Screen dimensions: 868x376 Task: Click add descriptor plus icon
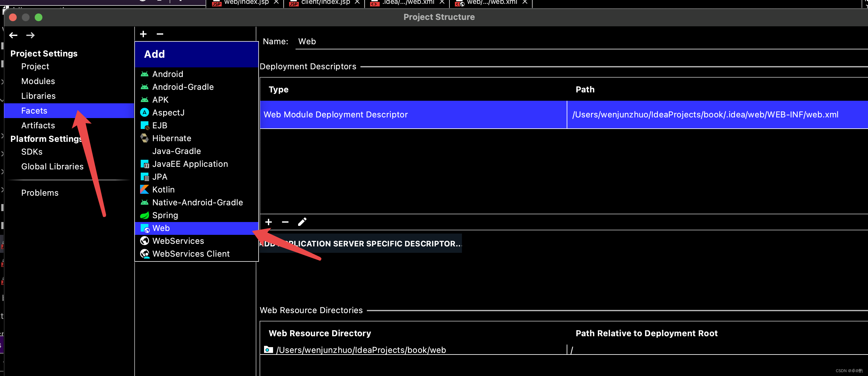coord(269,222)
